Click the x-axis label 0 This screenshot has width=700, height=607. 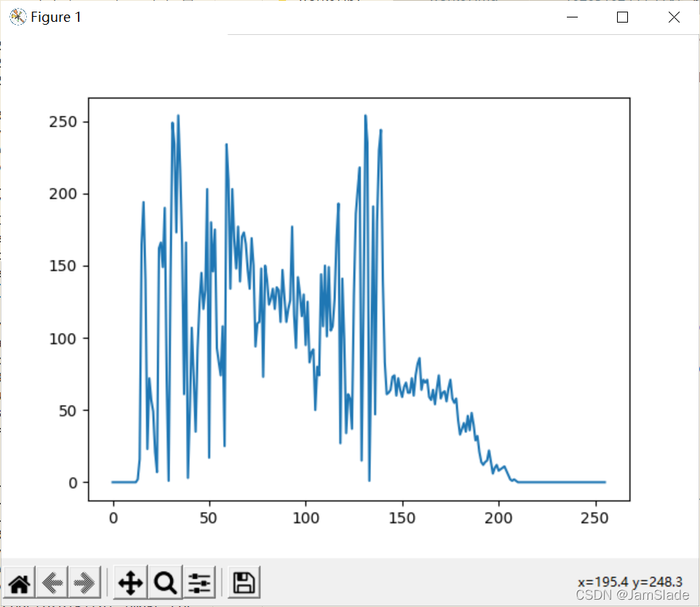click(x=114, y=518)
